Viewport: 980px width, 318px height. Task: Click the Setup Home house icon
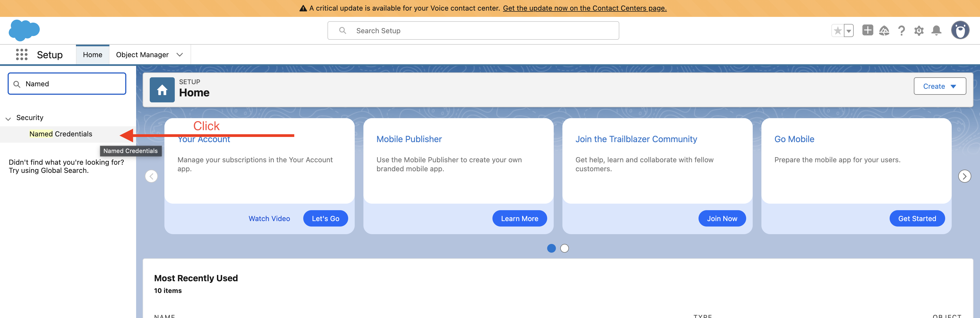coord(162,90)
